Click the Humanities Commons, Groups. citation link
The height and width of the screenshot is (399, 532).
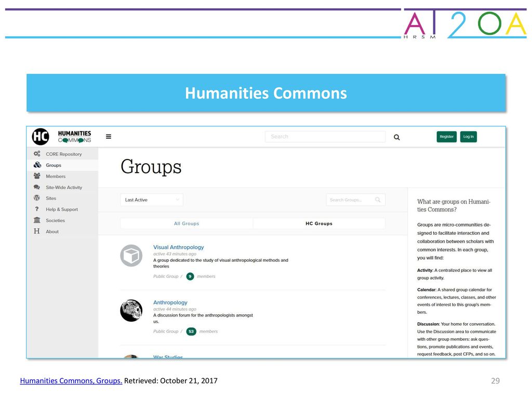71,381
